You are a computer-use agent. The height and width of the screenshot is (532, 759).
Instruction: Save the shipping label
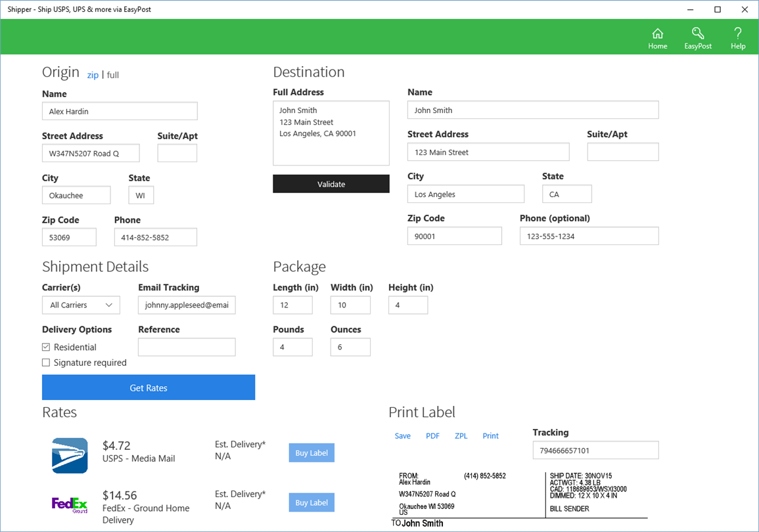point(402,435)
